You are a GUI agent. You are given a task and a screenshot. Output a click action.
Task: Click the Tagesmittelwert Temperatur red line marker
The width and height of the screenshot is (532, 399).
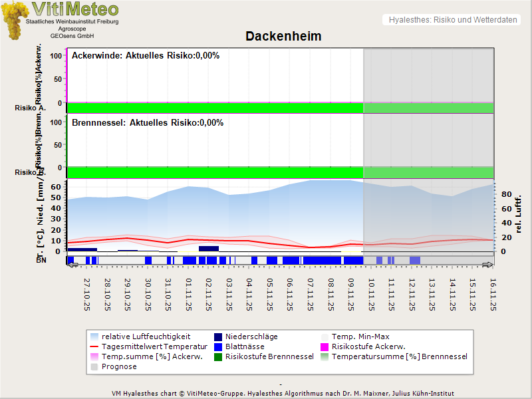click(x=94, y=346)
